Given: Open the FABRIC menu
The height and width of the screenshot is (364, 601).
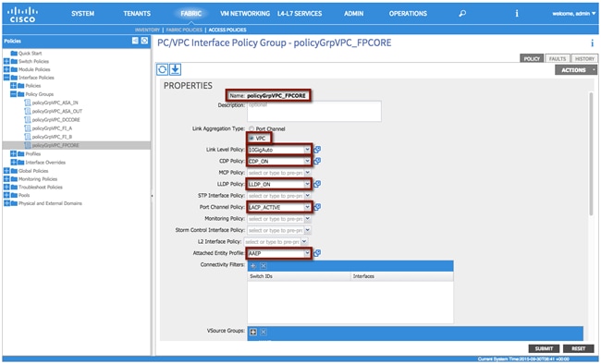Looking at the screenshot, I should (190, 14).
